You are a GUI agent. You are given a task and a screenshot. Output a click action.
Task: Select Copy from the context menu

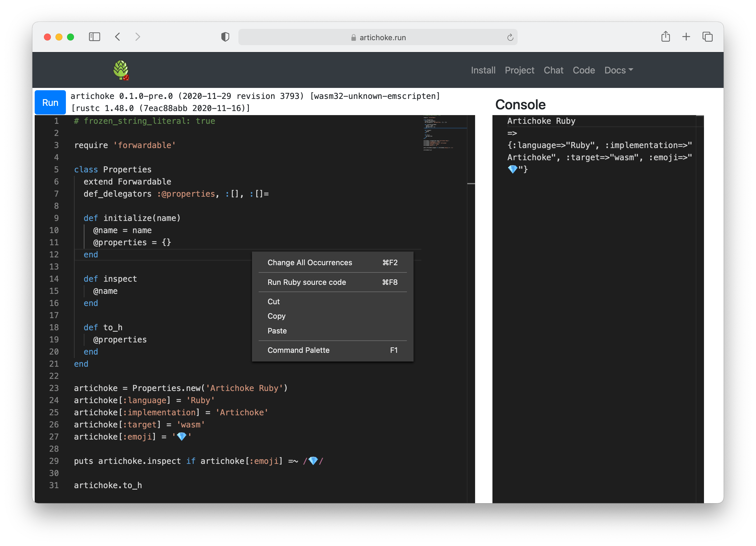click(x=276, y=316)
